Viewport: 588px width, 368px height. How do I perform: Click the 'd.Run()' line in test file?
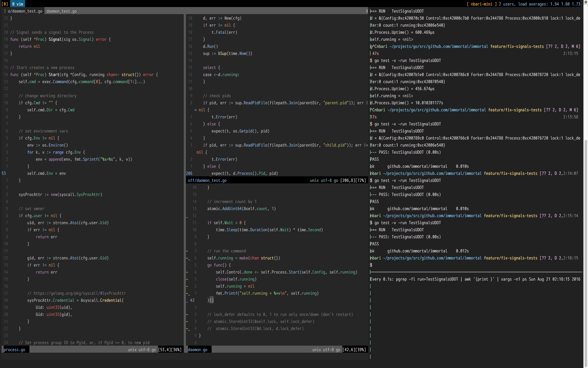pyautogui.click(x=210, y=46)
